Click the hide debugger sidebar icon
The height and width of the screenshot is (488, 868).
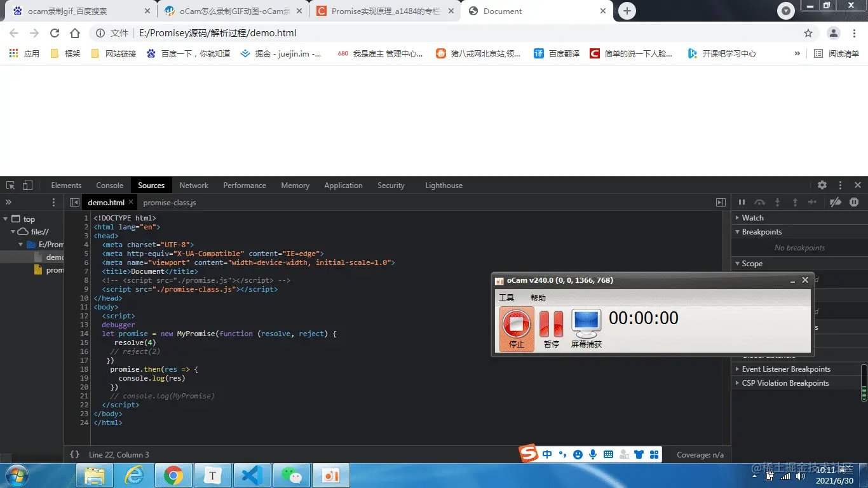(x=721, y=203)
